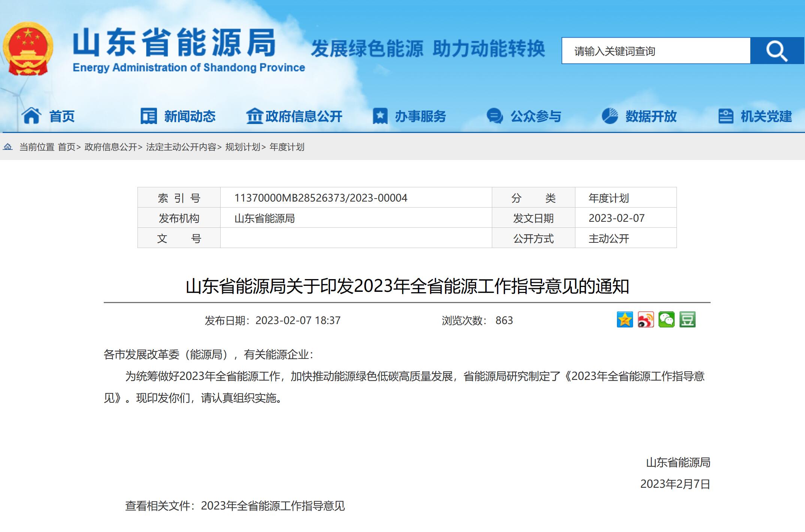Click the pie chart icon beside 数据开放

coord(609,116)
